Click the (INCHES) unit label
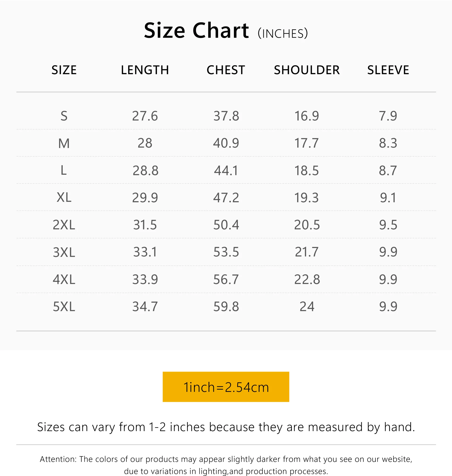 283,33
